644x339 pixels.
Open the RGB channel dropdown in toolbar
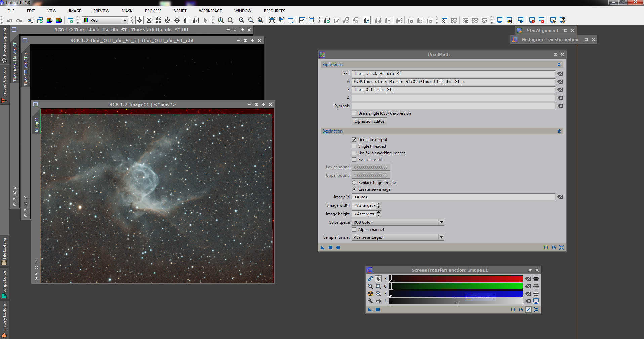coord(105,20)
